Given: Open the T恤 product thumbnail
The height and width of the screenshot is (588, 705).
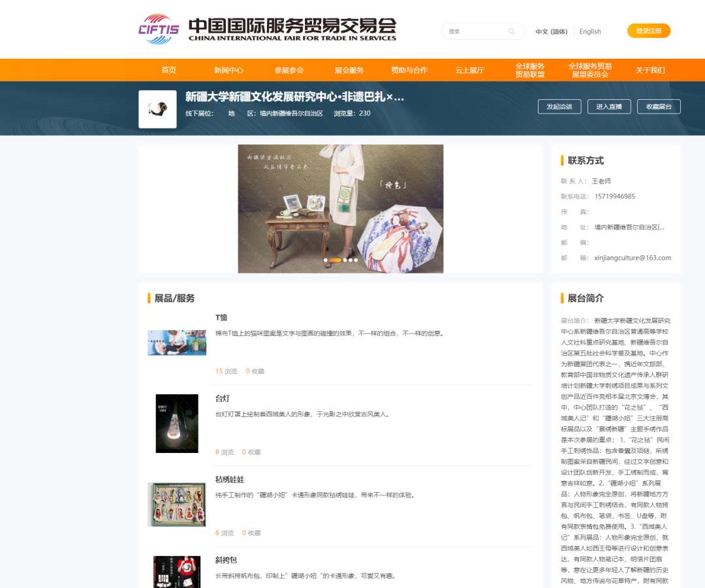Looking at the screenshot, I should pyautogui.click(x=177, y=343).
